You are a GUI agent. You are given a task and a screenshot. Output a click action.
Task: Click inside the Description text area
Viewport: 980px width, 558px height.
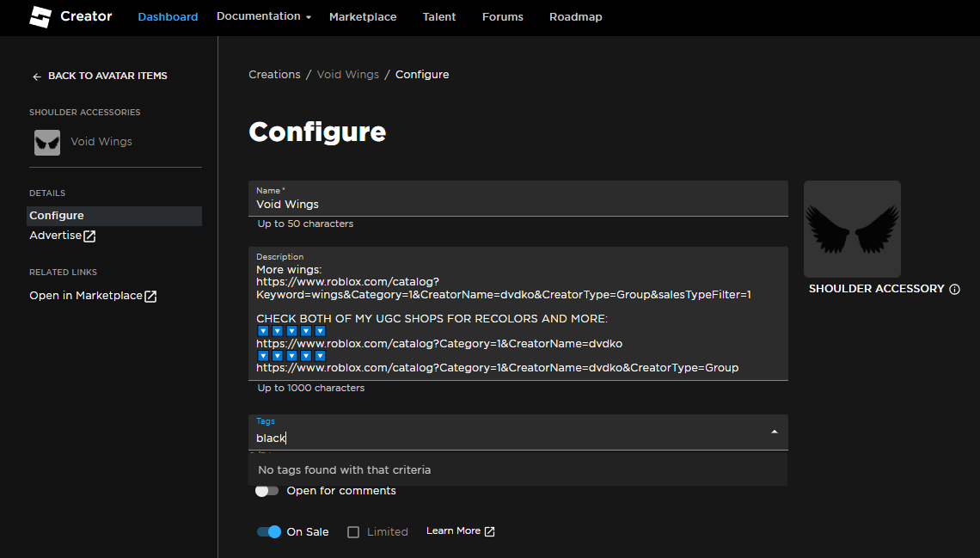(518, 314)
